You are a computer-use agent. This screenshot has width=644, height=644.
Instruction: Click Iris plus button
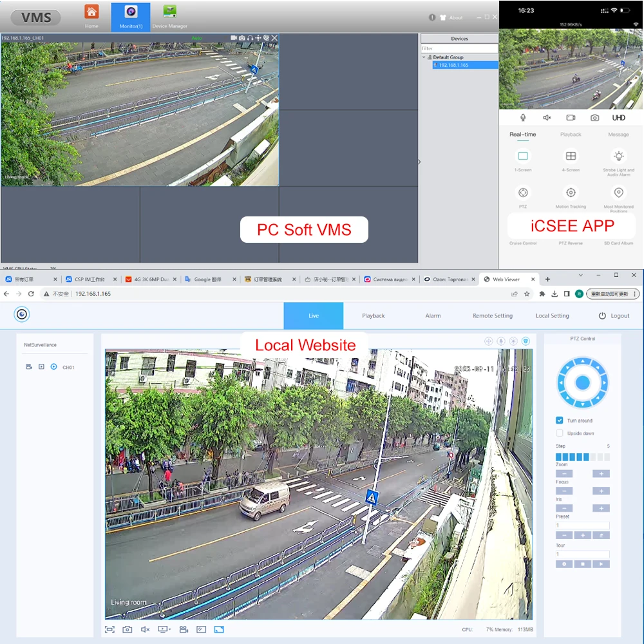coord(601,509)
